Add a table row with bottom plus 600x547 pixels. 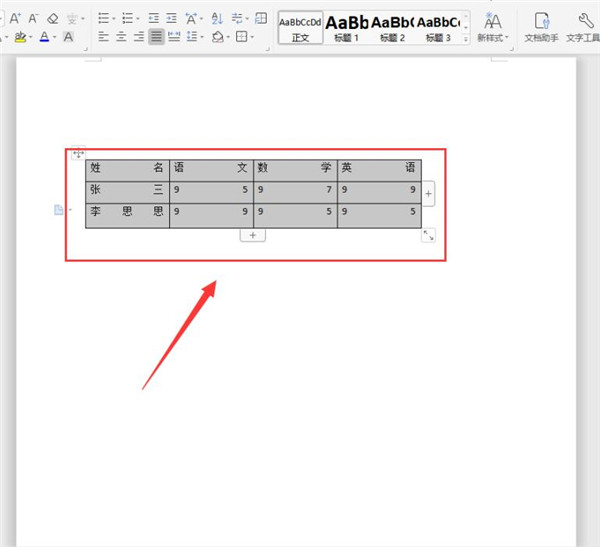click(253, 235)
